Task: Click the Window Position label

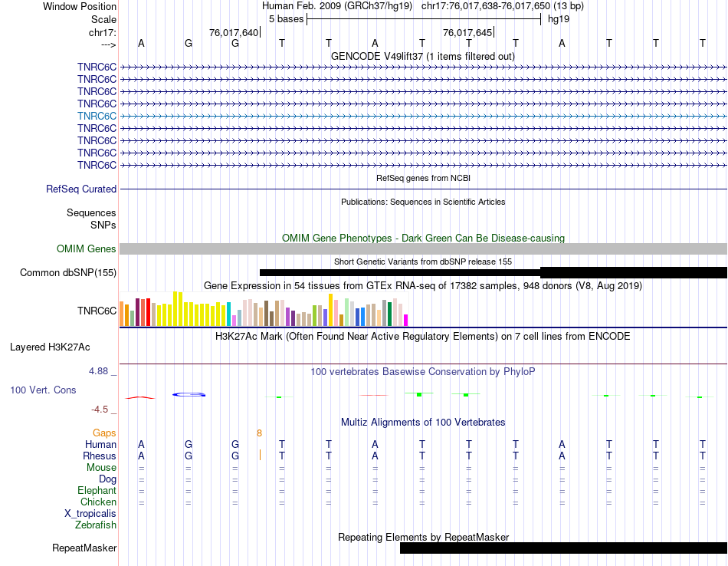Action: click(80, 6)
